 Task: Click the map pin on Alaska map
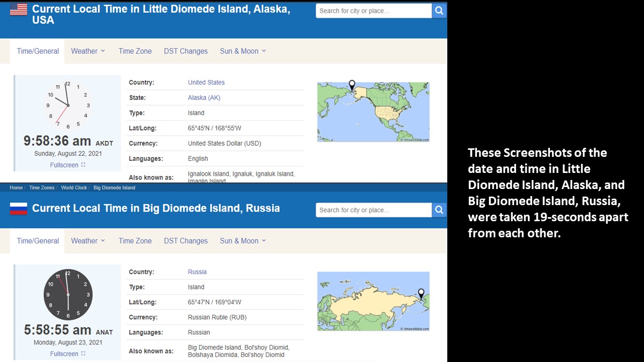click(x=352, y=85)
